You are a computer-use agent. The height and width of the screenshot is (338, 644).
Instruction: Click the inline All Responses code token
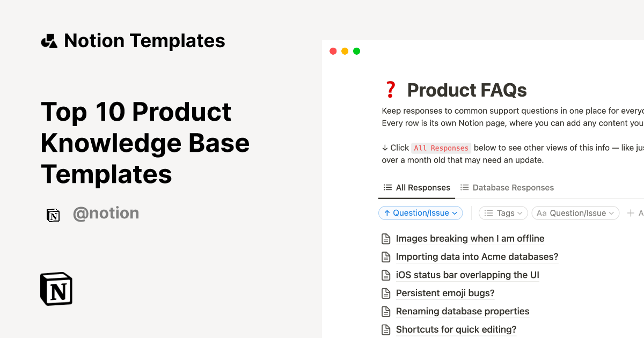pyautogui.click(x=441, y=148)
